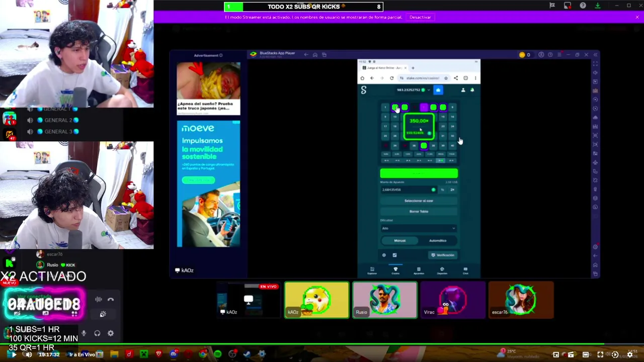The image size is (644, 362).
Task: Bookmark the page with the star
Action: click(446, 78)
